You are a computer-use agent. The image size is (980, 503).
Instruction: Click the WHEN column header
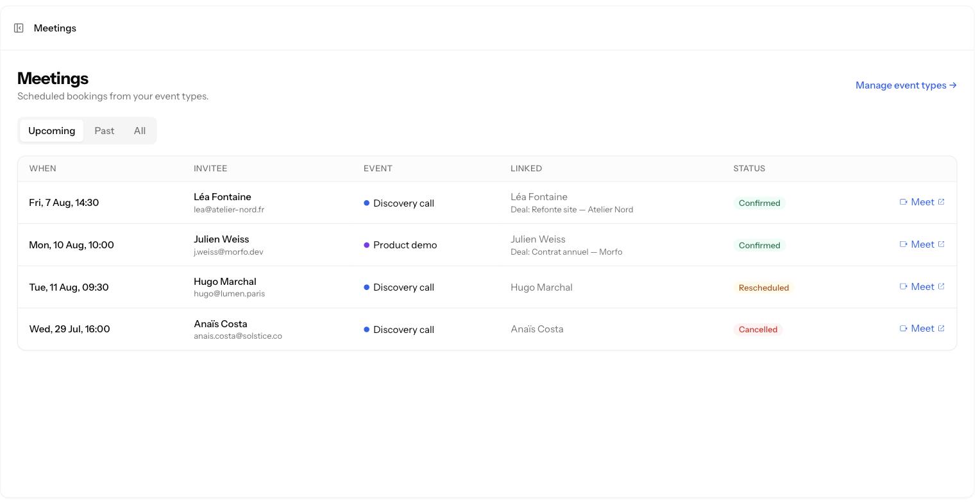[x=42, y=169]
